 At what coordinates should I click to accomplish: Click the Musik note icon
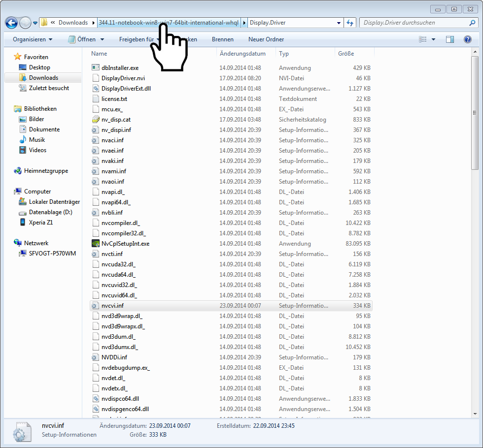[23, 140]
